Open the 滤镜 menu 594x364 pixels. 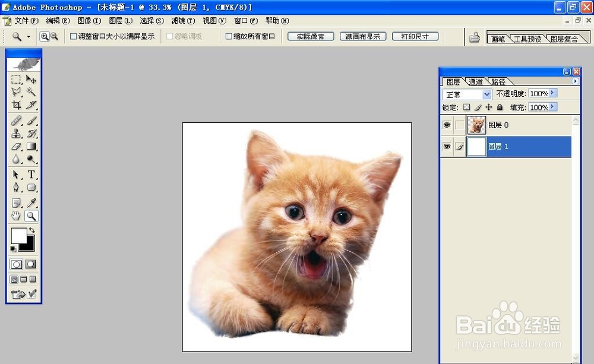[x=183, y=20]
